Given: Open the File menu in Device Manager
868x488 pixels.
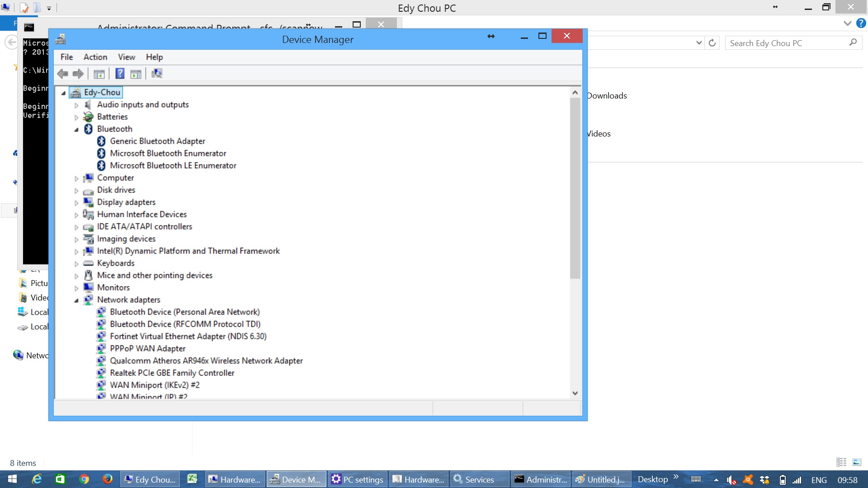Looking at the screenshot, I should (x=66, y=57).
